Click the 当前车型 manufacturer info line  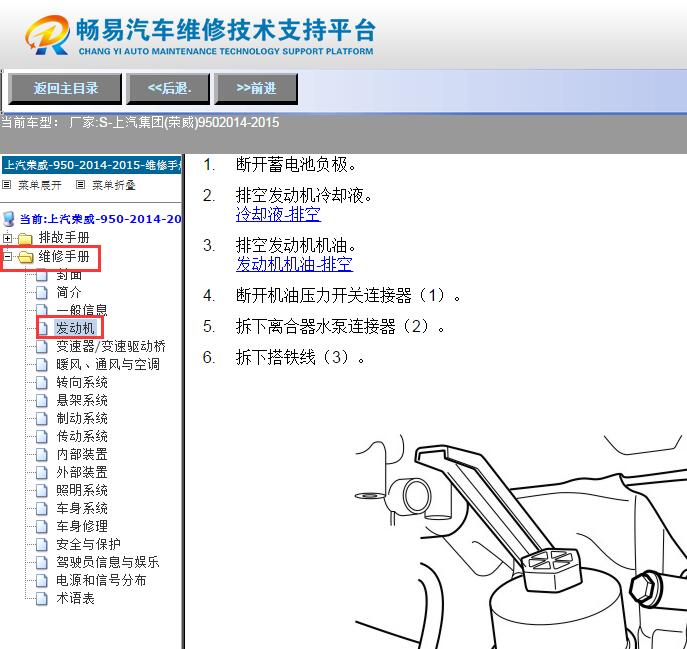coord(140,122)
